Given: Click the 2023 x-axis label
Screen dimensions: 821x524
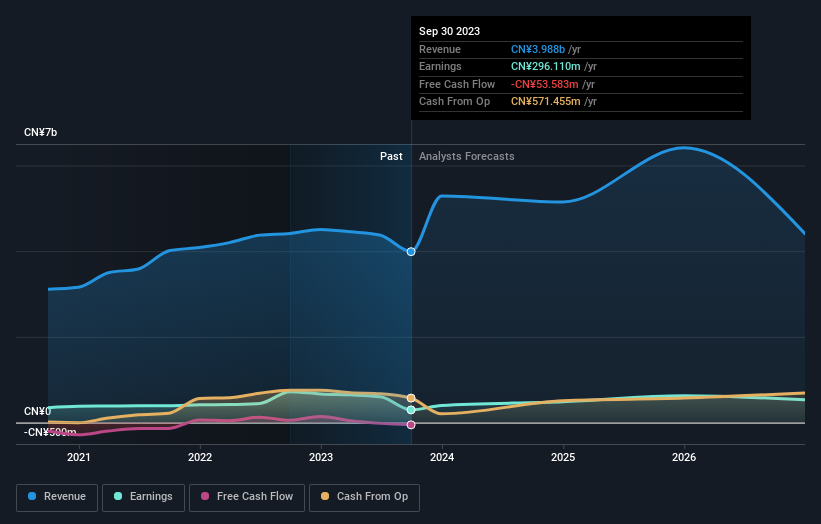Looking at the screenshot, I should [321, 458].
